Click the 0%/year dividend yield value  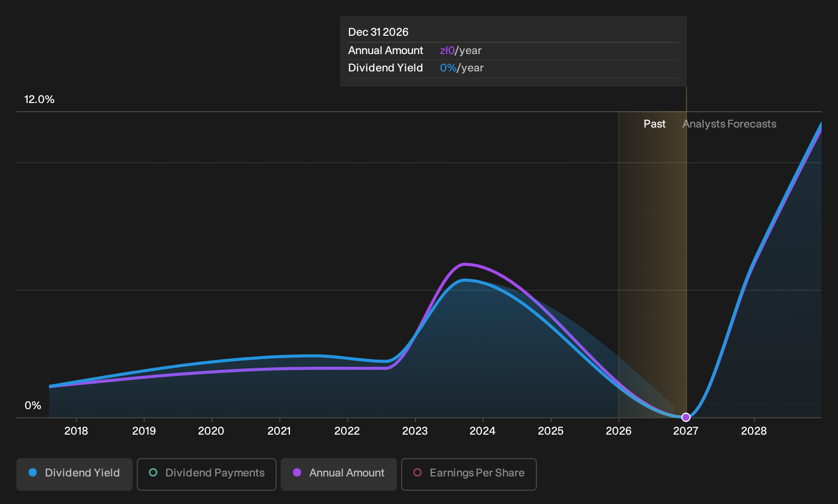click(461, 68)
